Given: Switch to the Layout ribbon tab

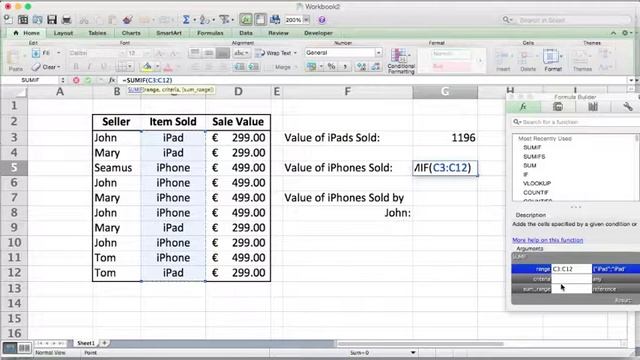Looking at the screenshot, I should click(63, 33).
